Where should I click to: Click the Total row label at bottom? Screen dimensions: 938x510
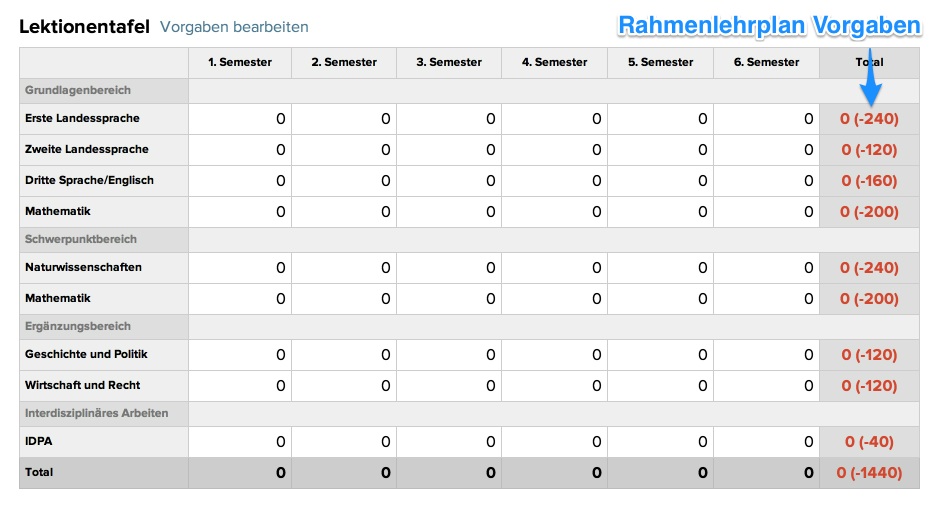(x=39, y=472)
